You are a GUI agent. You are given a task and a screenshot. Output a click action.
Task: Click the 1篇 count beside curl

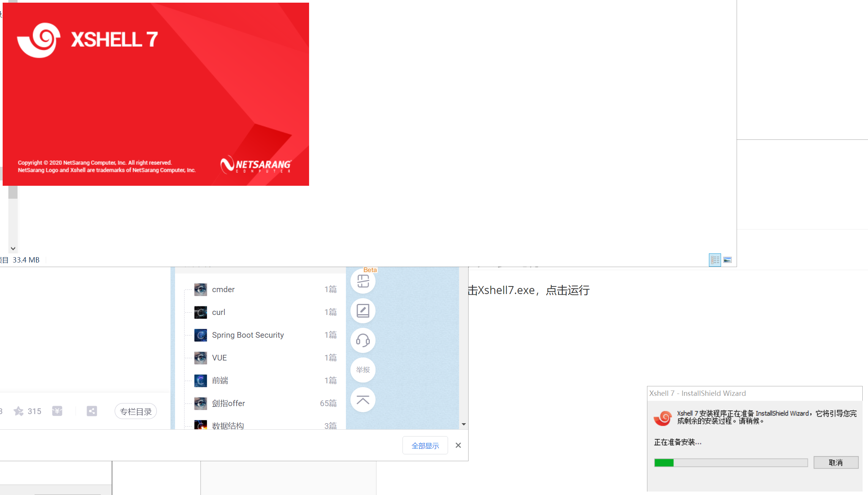[x=331, y=312]
